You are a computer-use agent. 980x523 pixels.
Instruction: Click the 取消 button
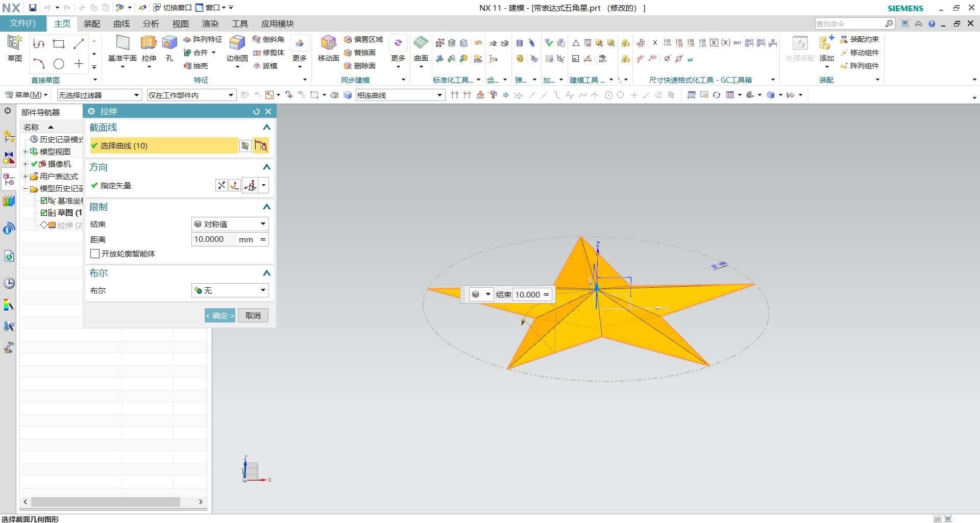click(x=253, y=316)
